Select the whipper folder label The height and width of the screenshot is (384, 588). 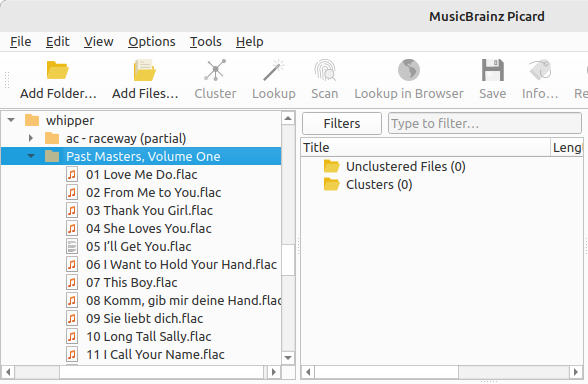pyautogui.click(x=70, y=120)
